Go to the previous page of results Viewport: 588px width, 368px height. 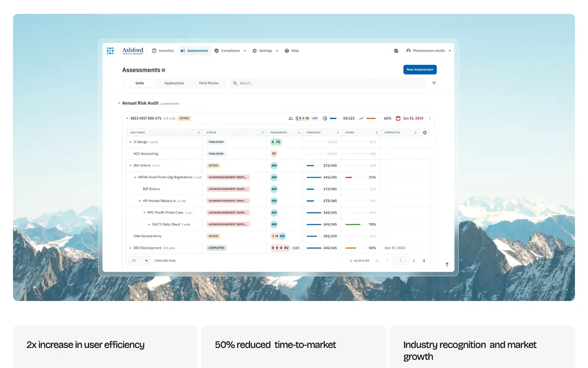[x=387, y=261]
